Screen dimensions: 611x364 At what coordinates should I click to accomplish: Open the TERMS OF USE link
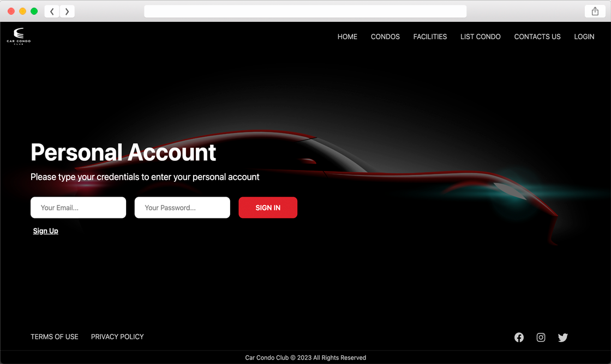click(55, 337)
